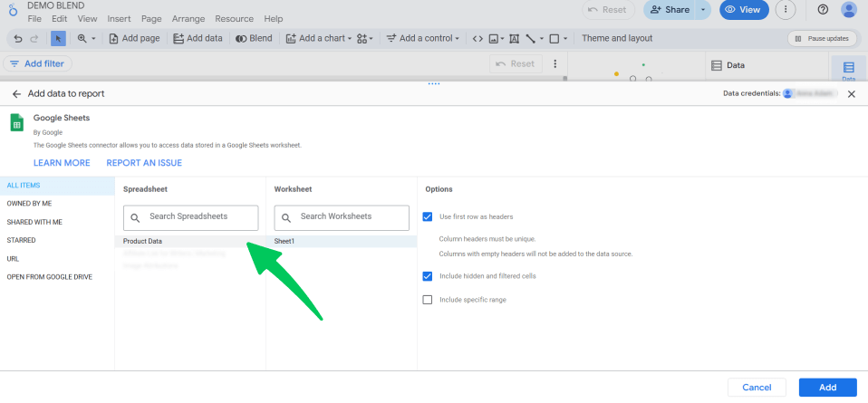Enable Include specific range checkbox
Viewport: 868px width, 403px height.
pos(428,300)
